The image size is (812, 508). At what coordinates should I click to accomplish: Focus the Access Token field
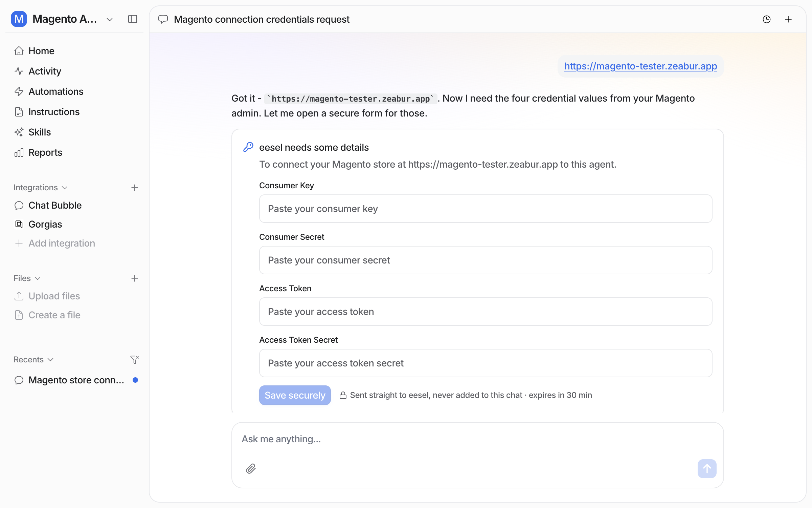click(x=486, y=312)
